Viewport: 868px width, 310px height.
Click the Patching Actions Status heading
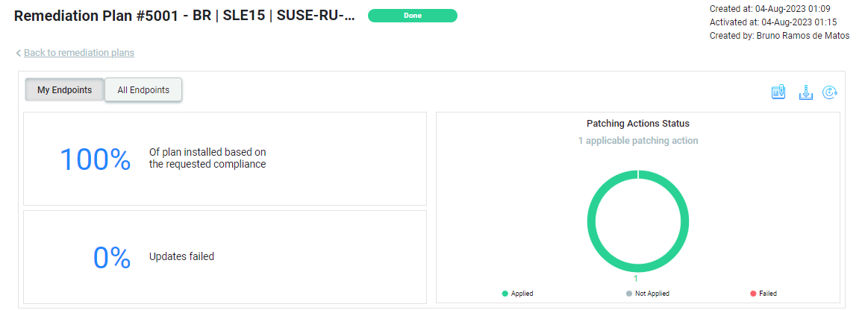[x=637, y=124]
